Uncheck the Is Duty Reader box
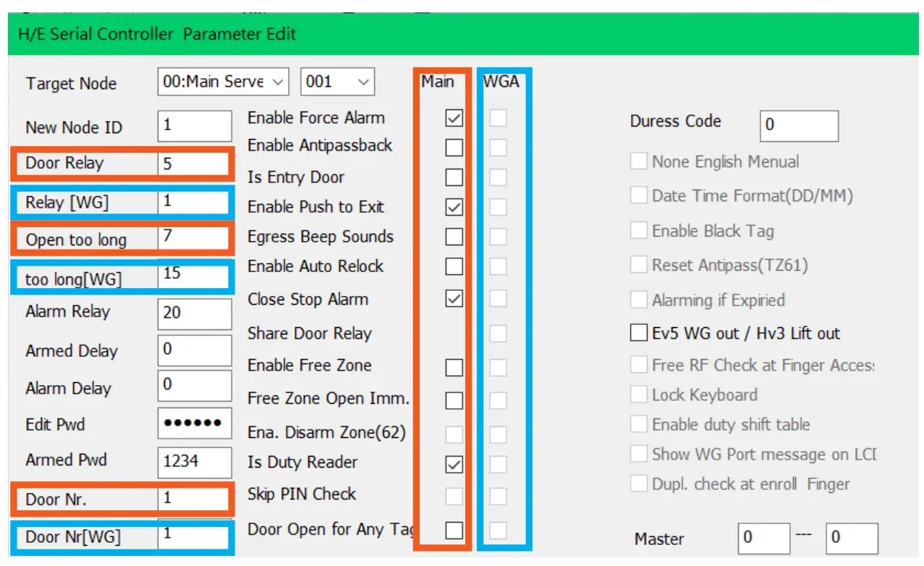 [453, 463]
